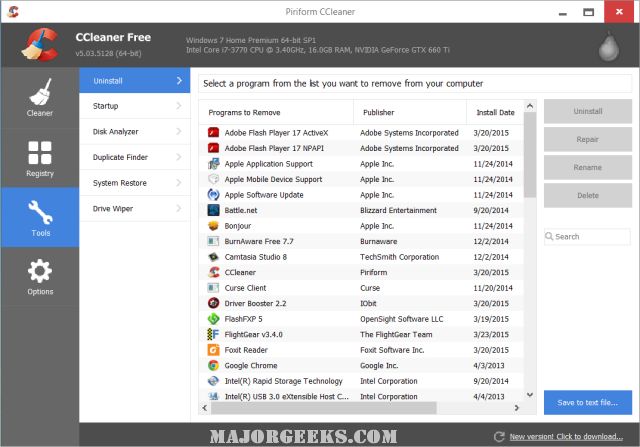The image size is (640, 447).
Task: Select Intel(R) USB 3.0 eXtensible Host row
Action: pyautogui.click(x=361, y=396)
